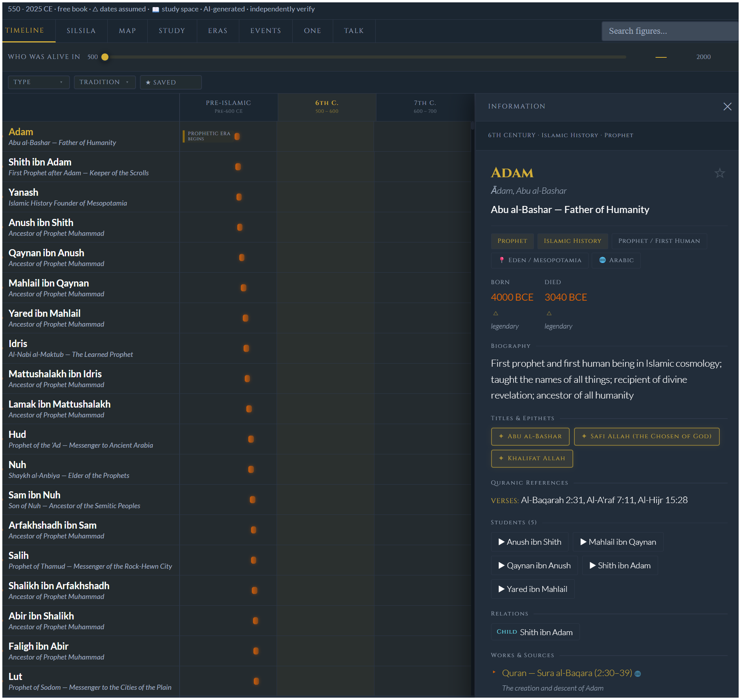The width and height of the screenshot is (741, 700).
Task: Expand the Quran — Sura al-Baqara source entry
Action: click(494, 673)
